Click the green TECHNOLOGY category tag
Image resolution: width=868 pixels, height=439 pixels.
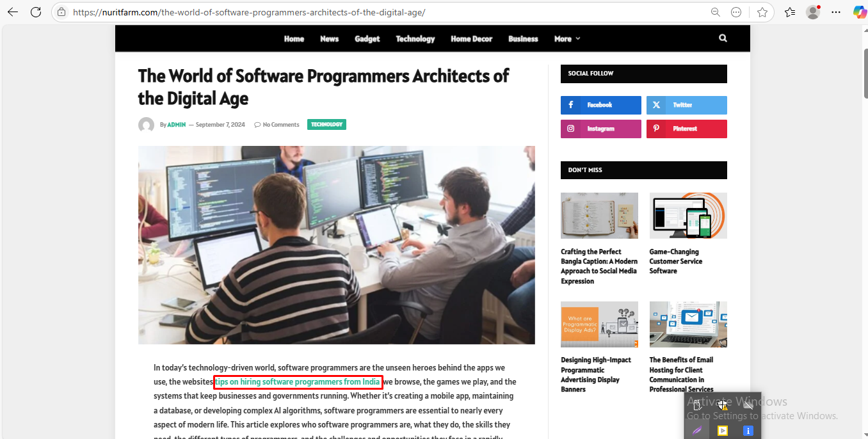click(x=326, y=124)
